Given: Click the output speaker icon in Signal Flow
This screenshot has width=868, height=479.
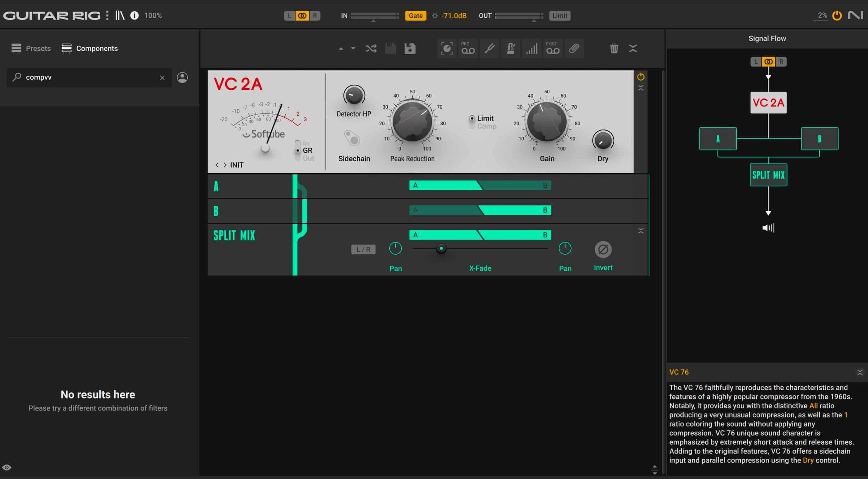Looking at the screenshot, I should (768, 228).
